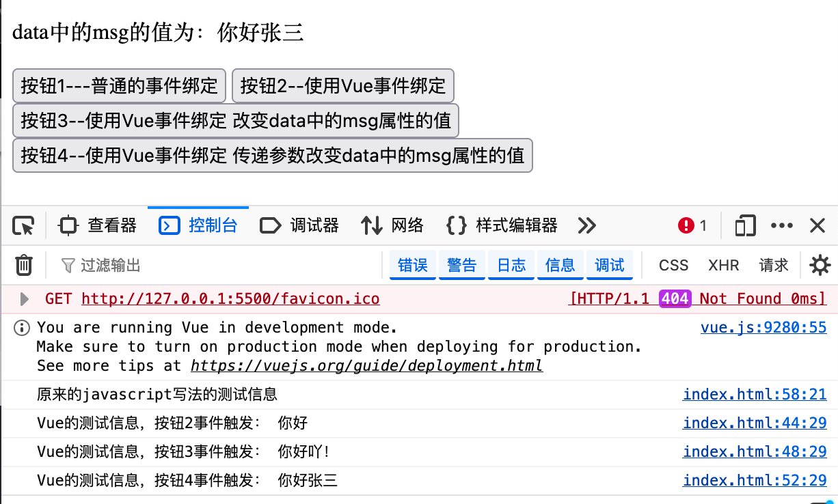838x504 pixels.
Task: Toggle the 警告 filter
Action: pos(462,265)
